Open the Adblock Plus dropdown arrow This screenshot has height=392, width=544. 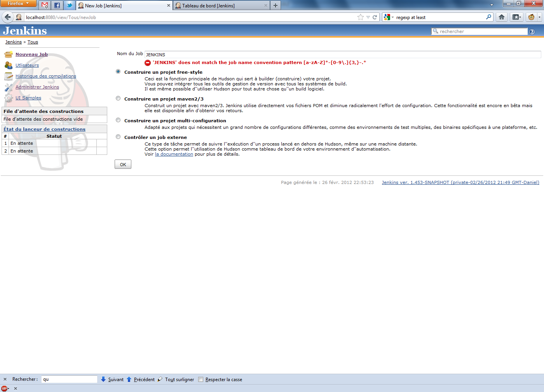click(8, 389)
